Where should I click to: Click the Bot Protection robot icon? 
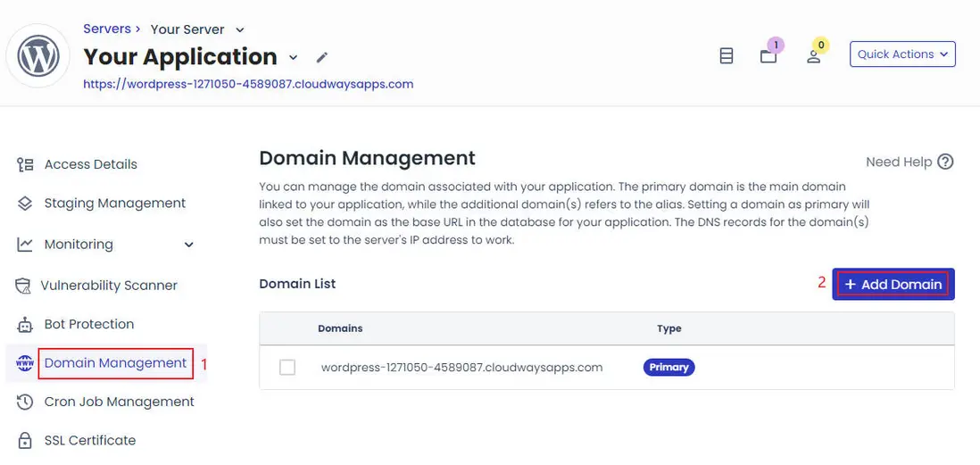pyautogui.click(x=25, y=324)
